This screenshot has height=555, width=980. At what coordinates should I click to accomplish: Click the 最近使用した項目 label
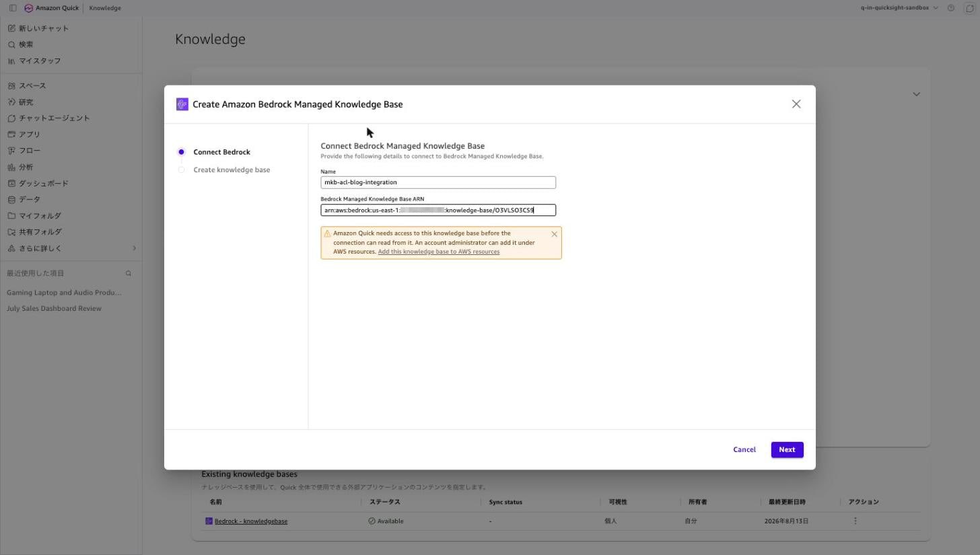tap(36, 273)
